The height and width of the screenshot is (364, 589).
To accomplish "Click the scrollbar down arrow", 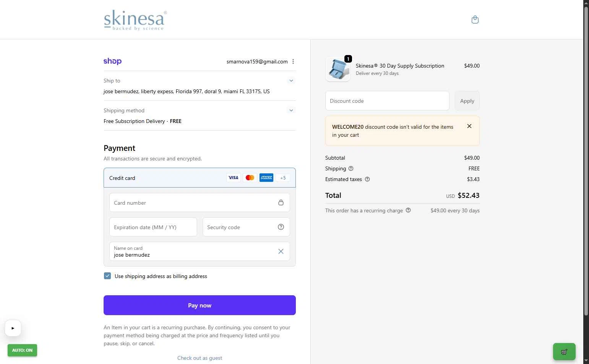I will click(586, 361).
